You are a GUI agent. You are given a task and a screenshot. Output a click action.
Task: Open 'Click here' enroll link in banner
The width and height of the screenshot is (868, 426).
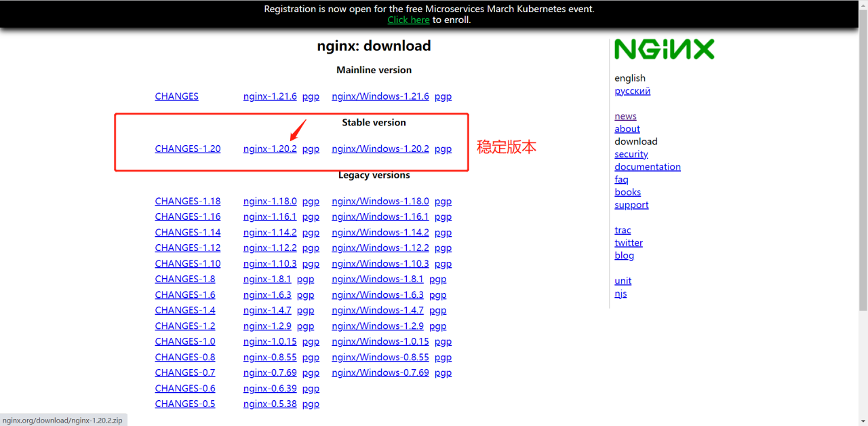point(408,20)
